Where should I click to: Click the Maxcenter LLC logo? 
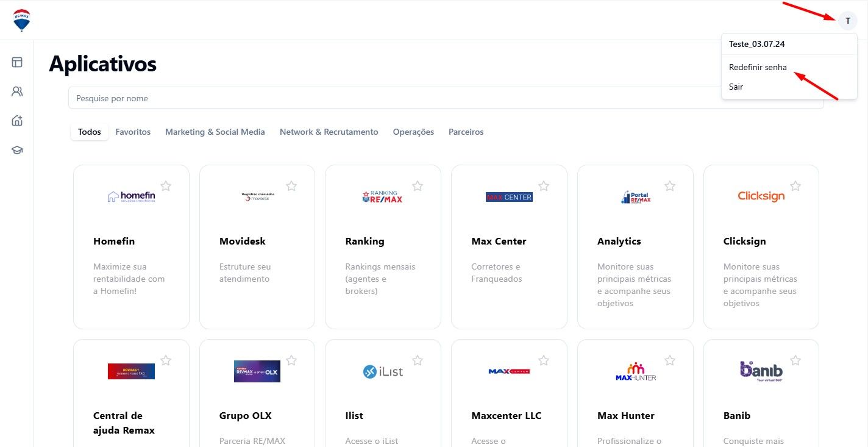[509, 371]
